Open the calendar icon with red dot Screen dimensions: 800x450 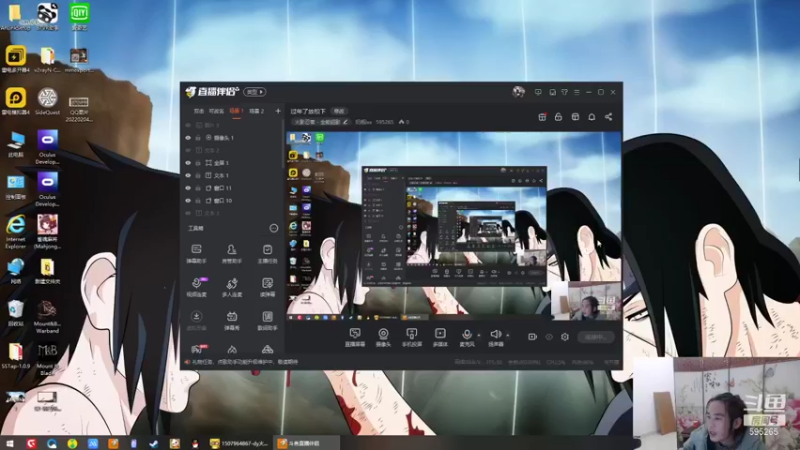[542, 117]
